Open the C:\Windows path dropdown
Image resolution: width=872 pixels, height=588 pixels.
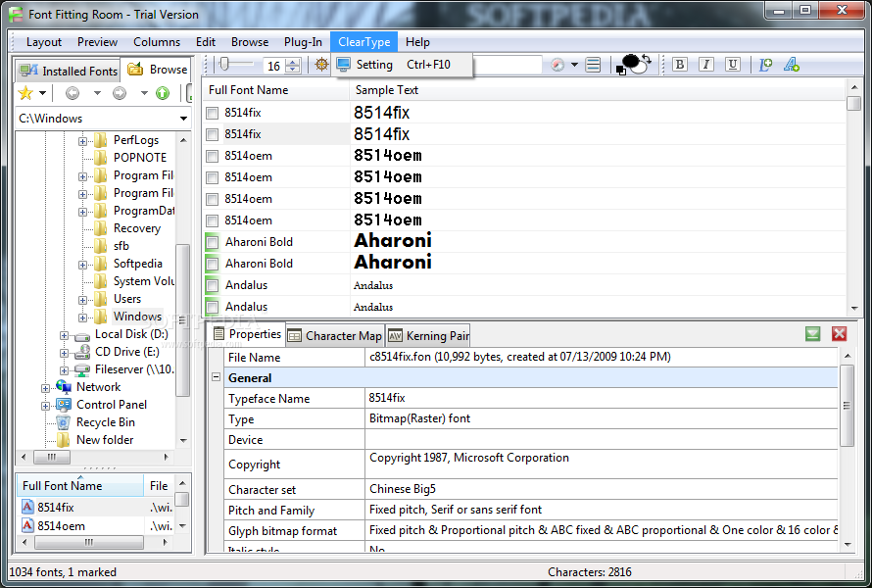pos(183,119)
